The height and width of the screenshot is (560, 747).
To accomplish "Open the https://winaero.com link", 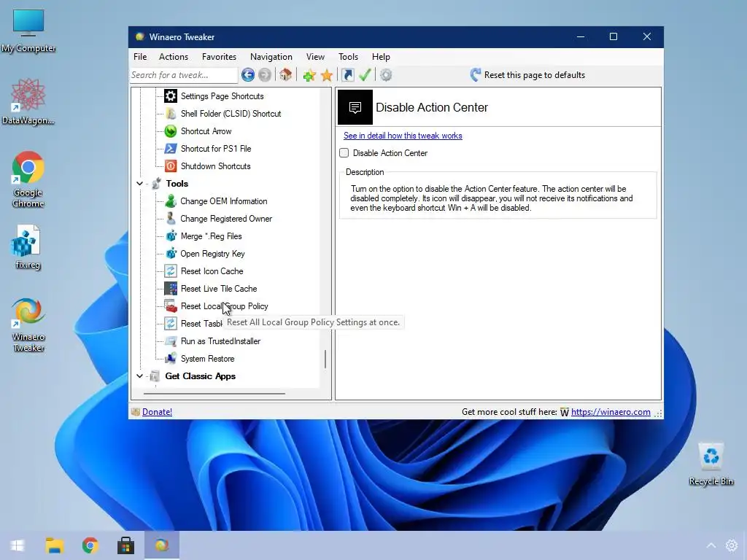I will tap(611, 412).
